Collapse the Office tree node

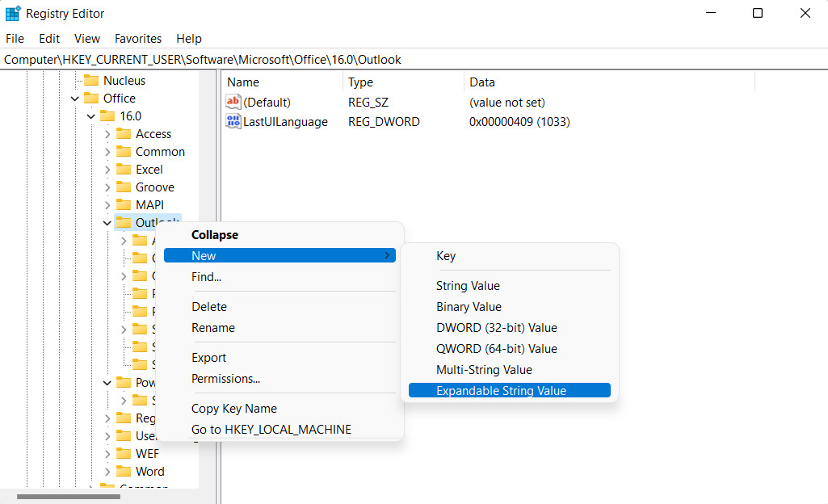pos(74,98)
